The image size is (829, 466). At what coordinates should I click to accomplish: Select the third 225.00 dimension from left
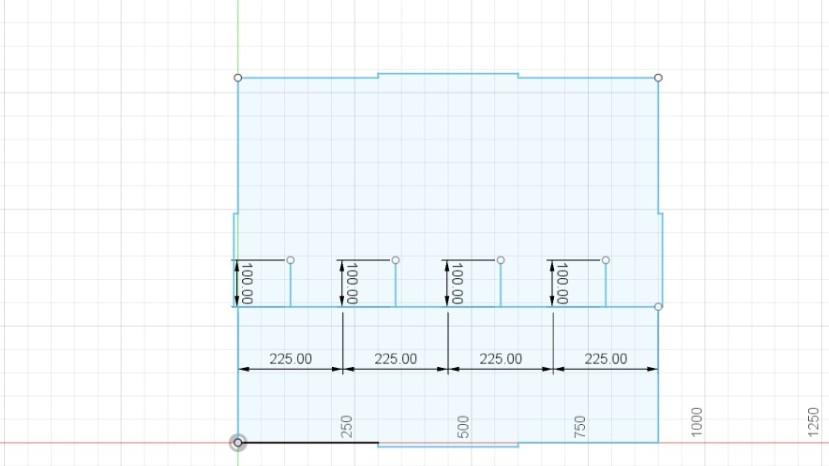(x=501, y=359)
